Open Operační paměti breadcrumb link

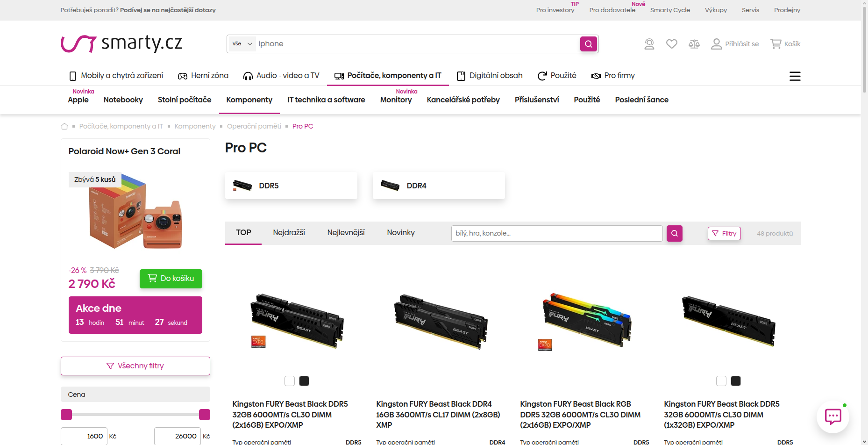tap(254, 126)
